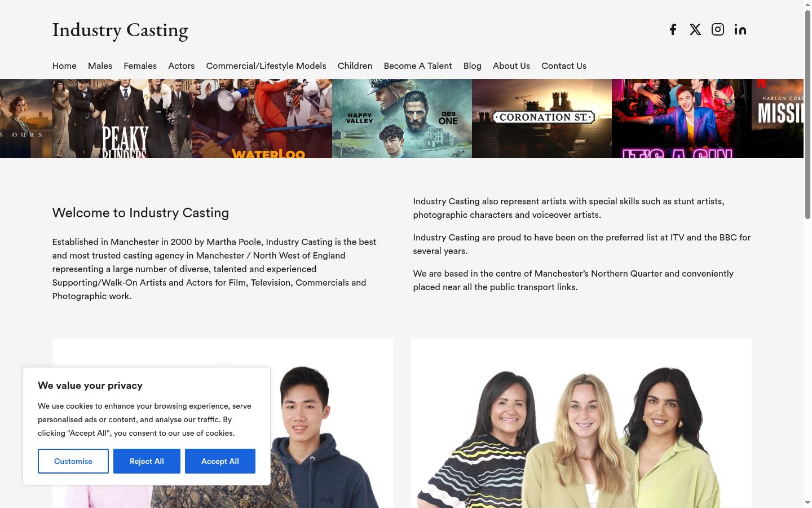Accept All cookies
Image resolution: width=812 pixels, height=508 pixels.
[220, 461]
